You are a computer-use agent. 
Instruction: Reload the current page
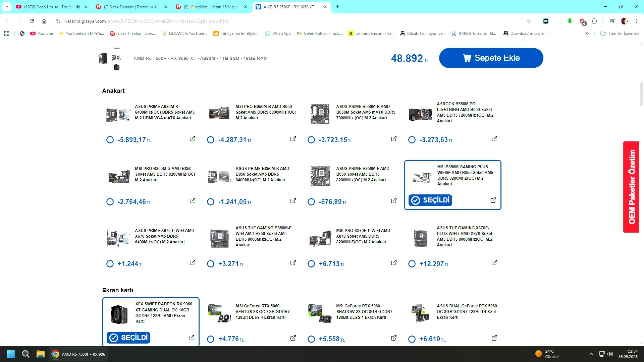coord(32,21)
